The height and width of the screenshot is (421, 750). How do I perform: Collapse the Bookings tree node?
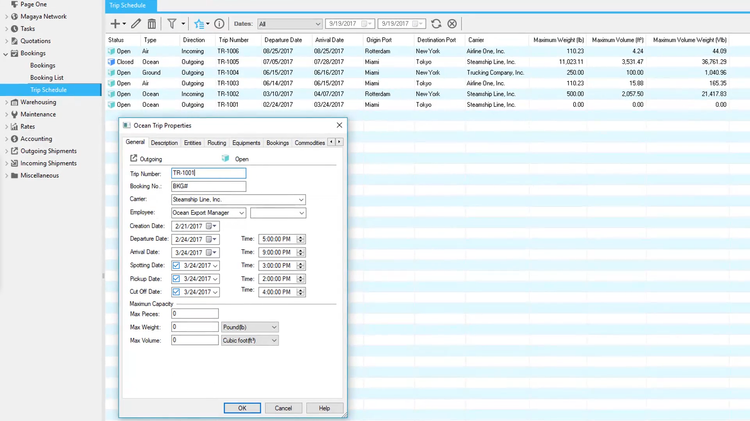6,54
